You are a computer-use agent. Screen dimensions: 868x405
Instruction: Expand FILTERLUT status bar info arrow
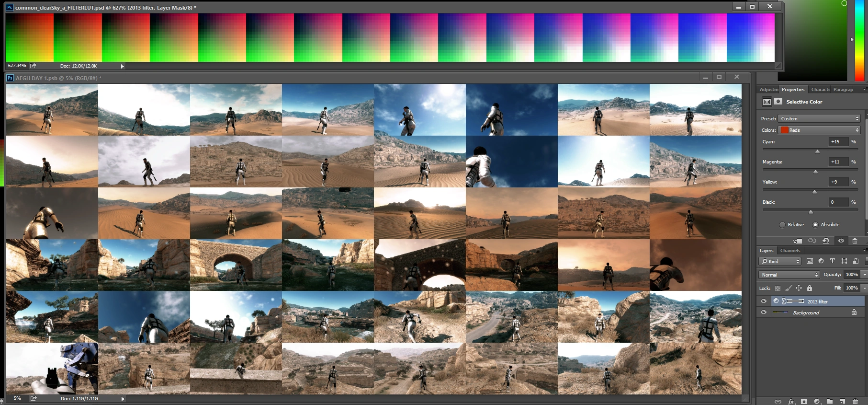click(x=123, y=66)
